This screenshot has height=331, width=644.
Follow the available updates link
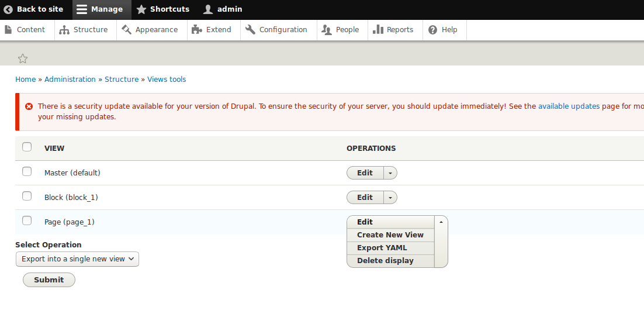569,106
